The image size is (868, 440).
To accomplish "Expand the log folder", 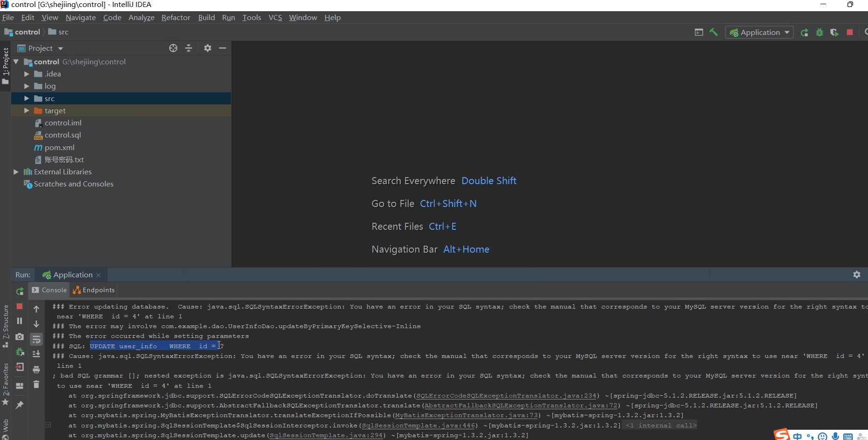I will click(27, 86).
